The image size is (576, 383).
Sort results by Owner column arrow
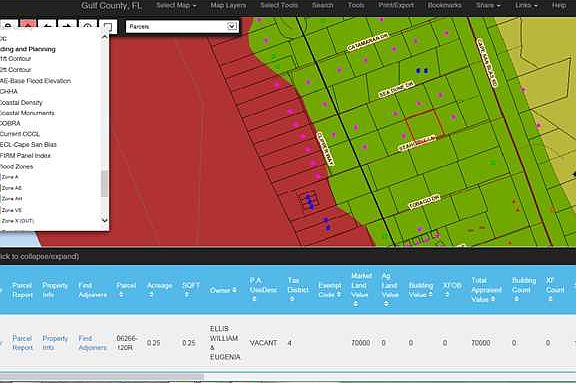click(x=234, y=290)
